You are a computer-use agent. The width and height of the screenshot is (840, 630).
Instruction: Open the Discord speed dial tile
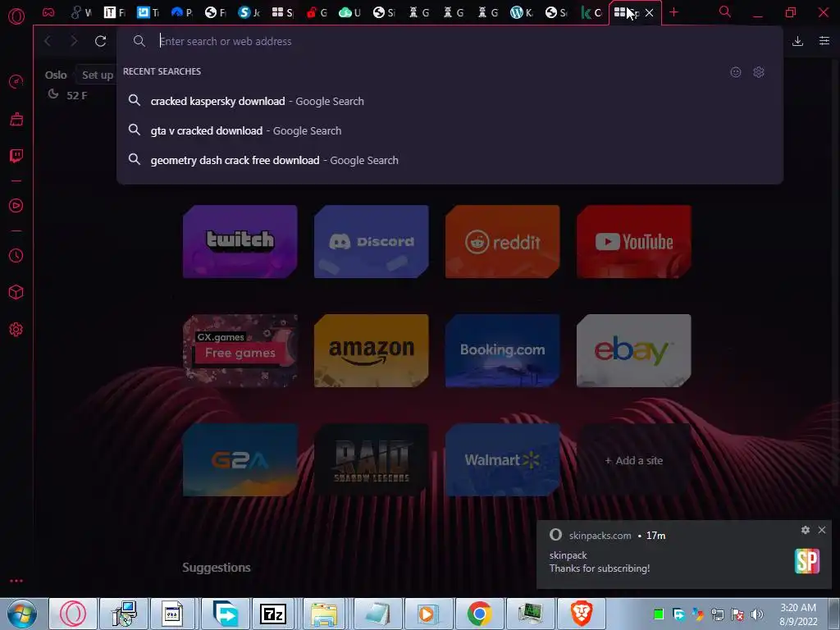[372, 242]
